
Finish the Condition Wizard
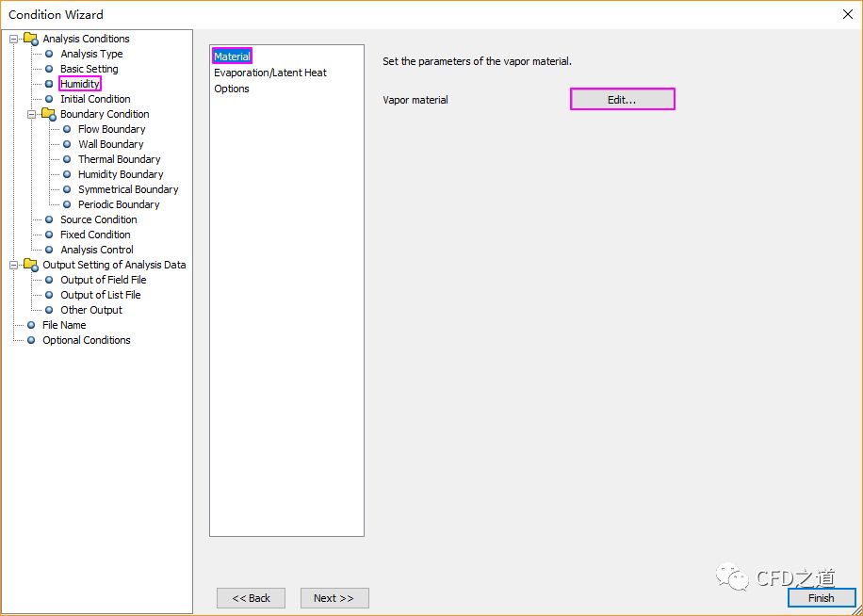[822, 598]
